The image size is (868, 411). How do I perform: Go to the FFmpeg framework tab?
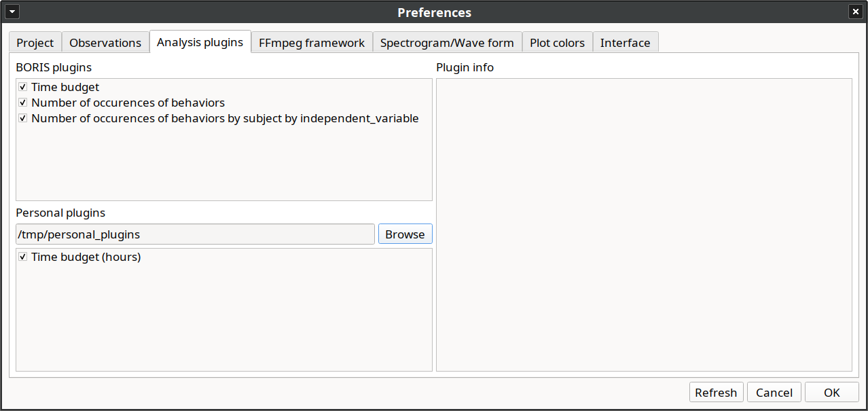coord(312,42)
